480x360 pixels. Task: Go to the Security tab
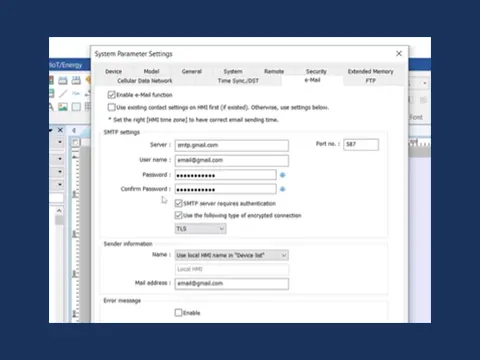coord(316,71)
